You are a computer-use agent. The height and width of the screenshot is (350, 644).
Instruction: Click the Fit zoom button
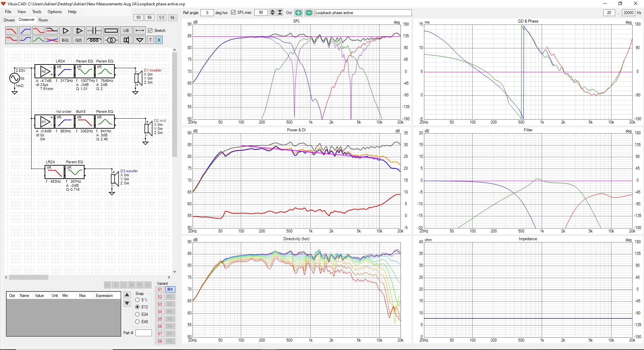pos(172,17)
